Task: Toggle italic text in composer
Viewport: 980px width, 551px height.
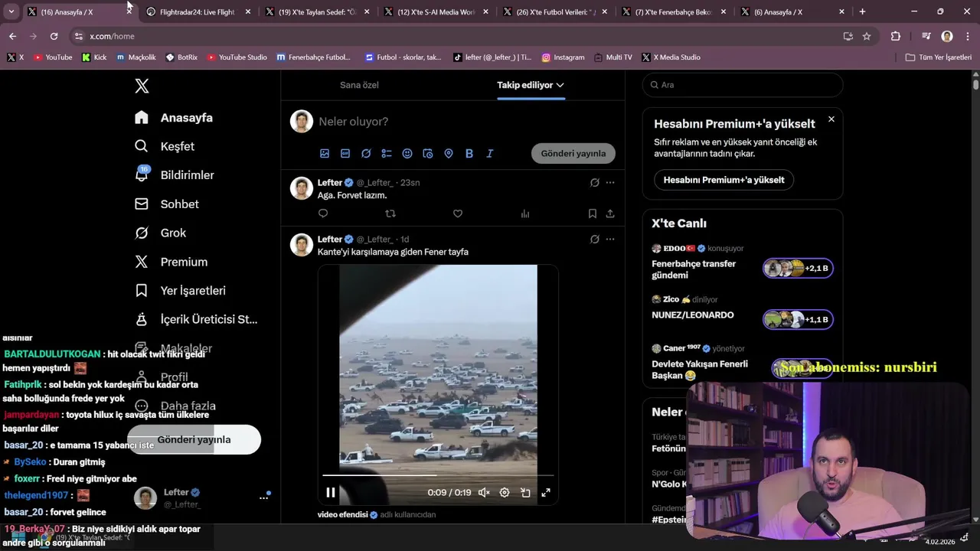Action: [x=490, y=153]
